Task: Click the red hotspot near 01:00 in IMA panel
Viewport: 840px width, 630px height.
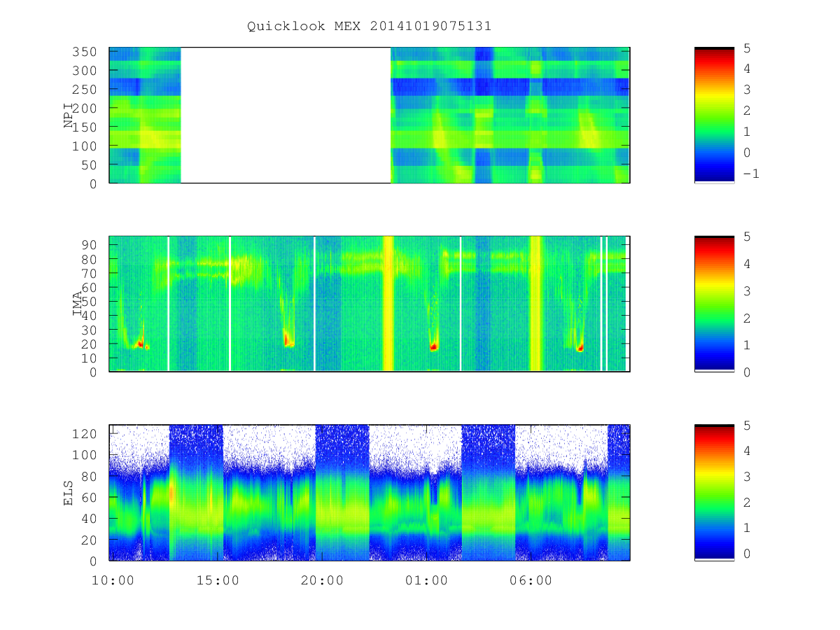Action: point(433,346)
